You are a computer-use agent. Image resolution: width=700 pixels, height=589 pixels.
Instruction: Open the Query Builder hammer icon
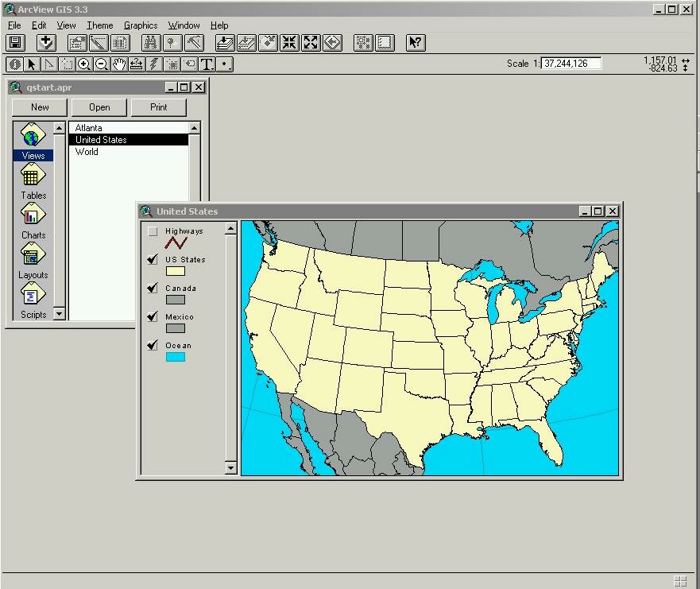pos(194,43)
